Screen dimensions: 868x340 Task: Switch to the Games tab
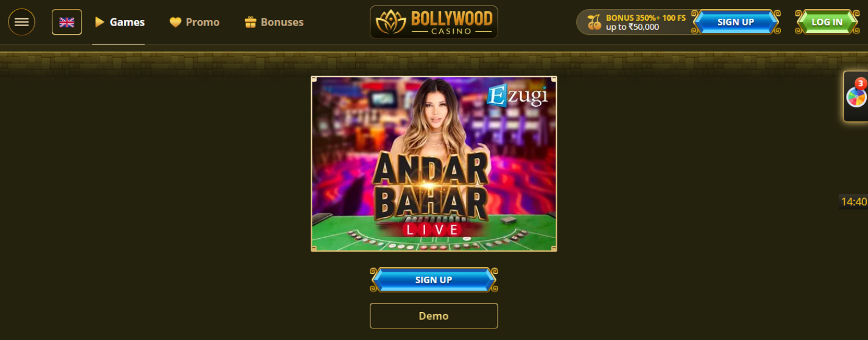119,22
